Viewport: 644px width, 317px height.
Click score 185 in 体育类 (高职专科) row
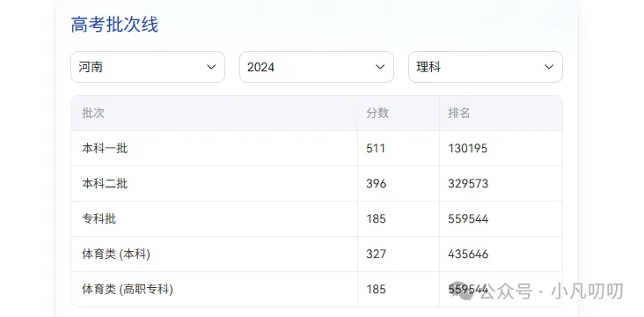pyautogui.click(x=377, y=290)
